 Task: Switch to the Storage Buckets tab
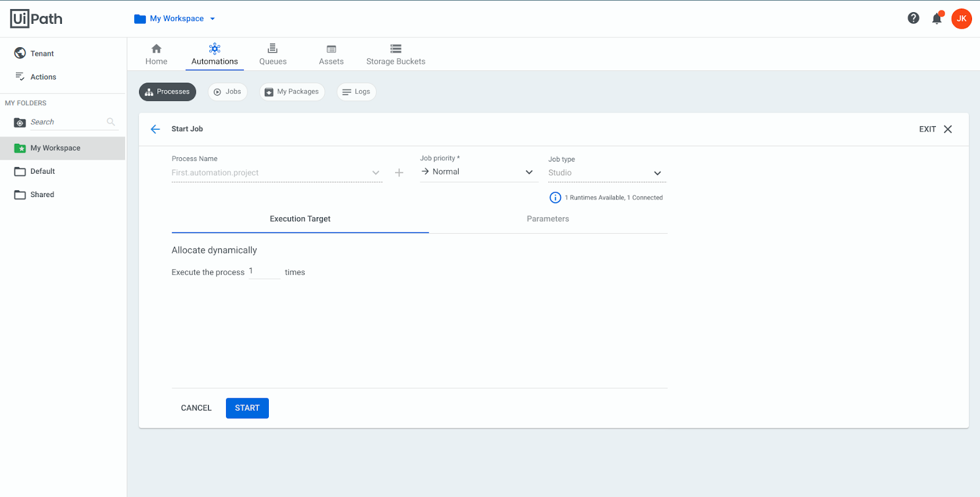coord(396,54)
